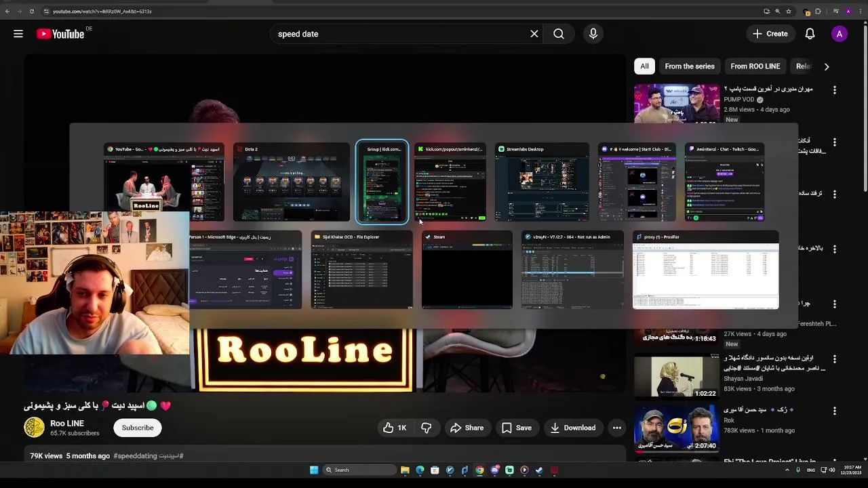Switch to the Microsoft Edge window thumbnail
Viewport: 868px width, 488px height.
[245, 270]
